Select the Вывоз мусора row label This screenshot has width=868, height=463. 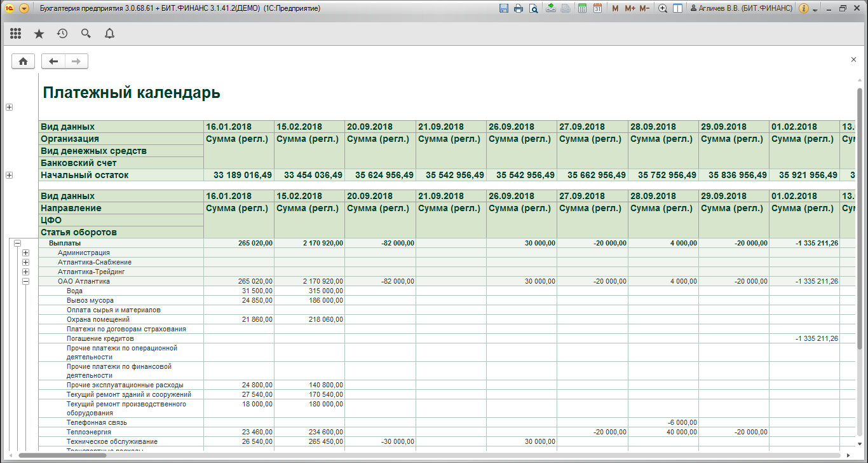click(90, 300)
